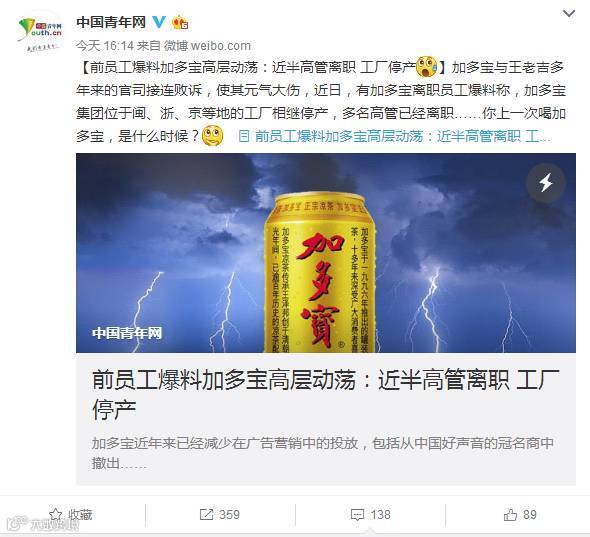Image resolution: width=590 pixels, height=537 pixels.
Task: Toggle the thumbs-up like showing 89
Action: pyautogui.click(x=520, y=515)
